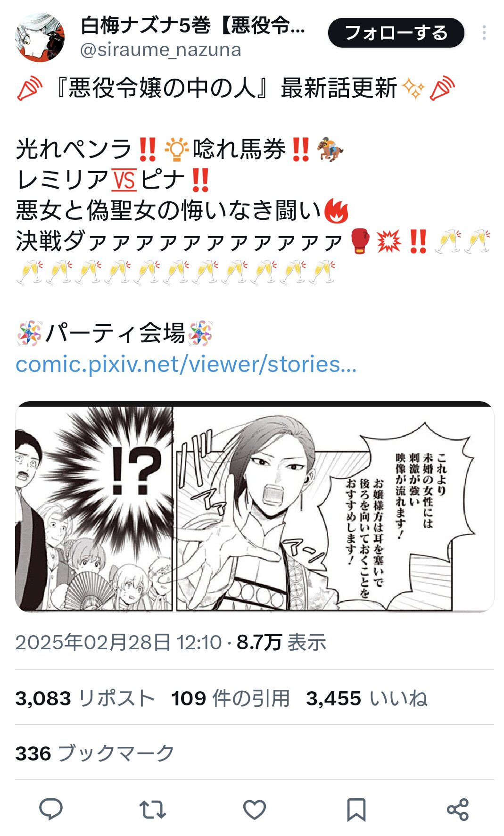Screen dimensions: 504x836
Task: Open the share icon options
Action: (x=457, y=810)
